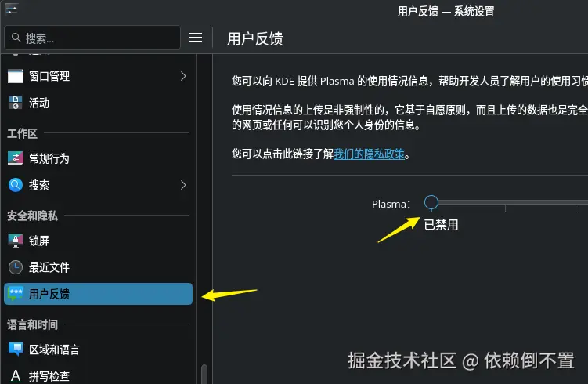The image size is (588, 384).
Task: Click the Plasma: slider label
Action: coord(391,204)
